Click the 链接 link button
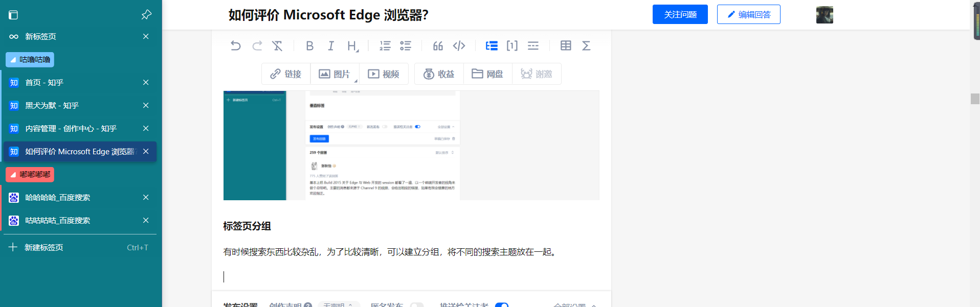The width and height of the screenshot is (980, 307). 286,74
